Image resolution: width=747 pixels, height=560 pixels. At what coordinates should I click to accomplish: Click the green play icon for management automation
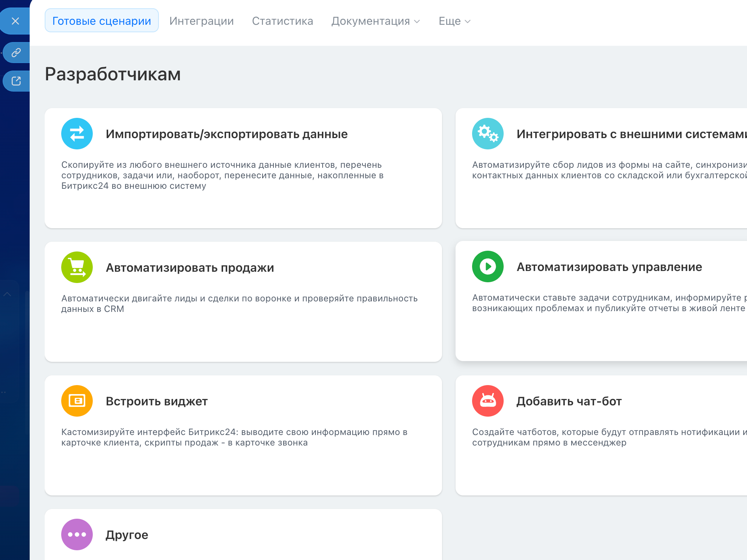click(x=487, y=266)
